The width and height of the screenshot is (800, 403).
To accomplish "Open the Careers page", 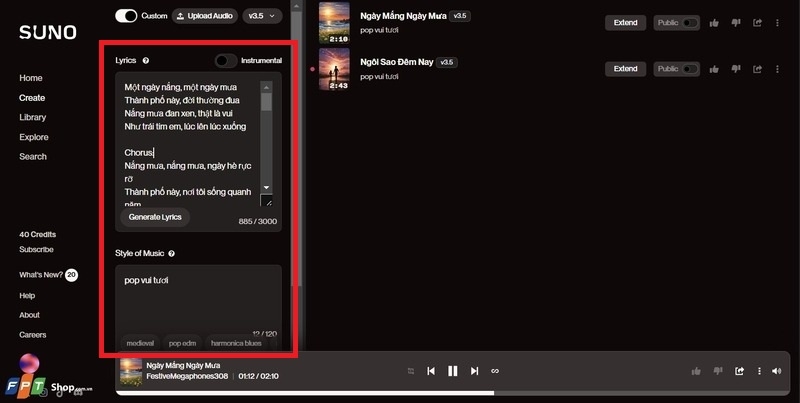I will click(x=33, y=335).
